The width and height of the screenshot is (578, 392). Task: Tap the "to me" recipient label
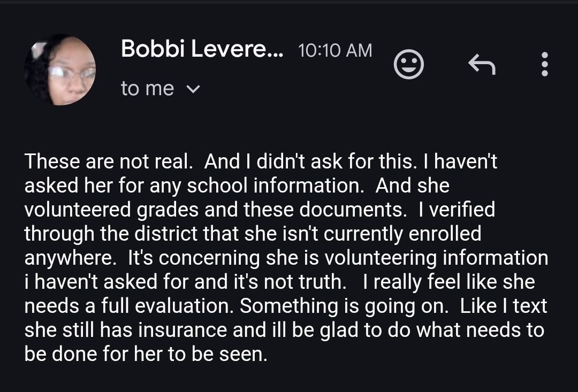pos(147,88)
